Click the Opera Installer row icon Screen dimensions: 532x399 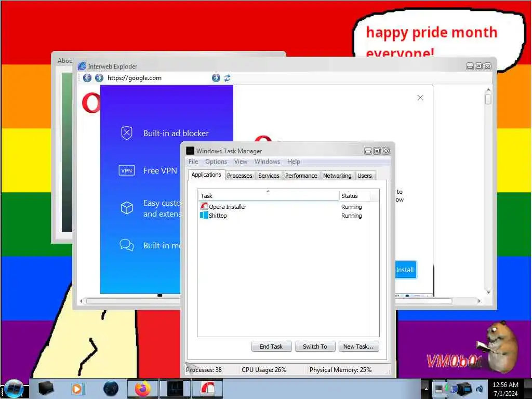[x=204, y=207]
